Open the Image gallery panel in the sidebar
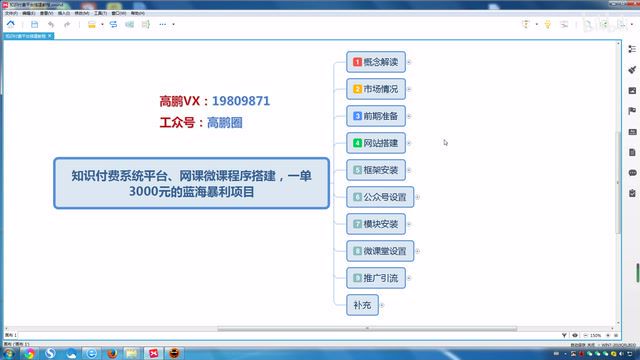640x360 pixels. [632, 91]
